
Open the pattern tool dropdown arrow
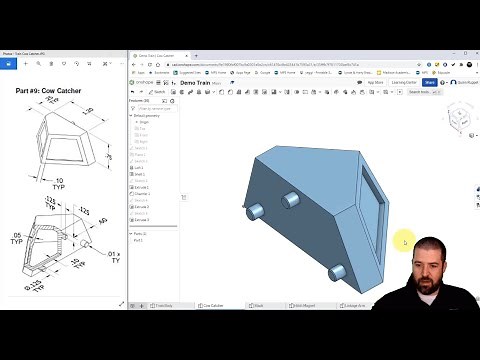click(x=280, y=92)
